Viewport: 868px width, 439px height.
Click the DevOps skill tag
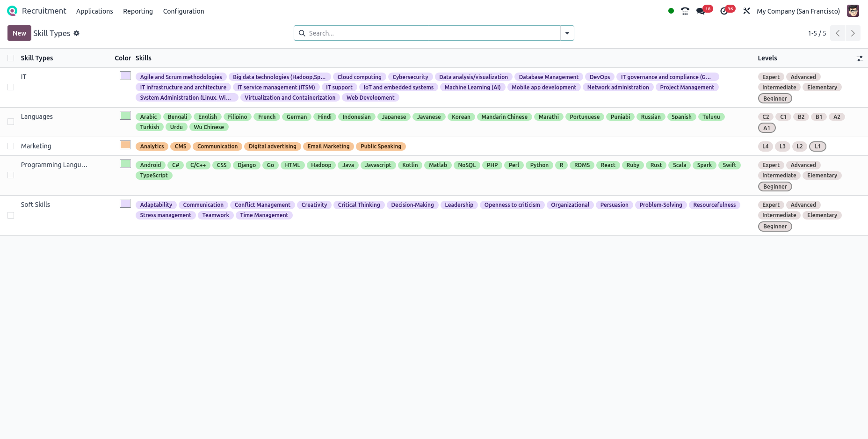pos(600,77)
